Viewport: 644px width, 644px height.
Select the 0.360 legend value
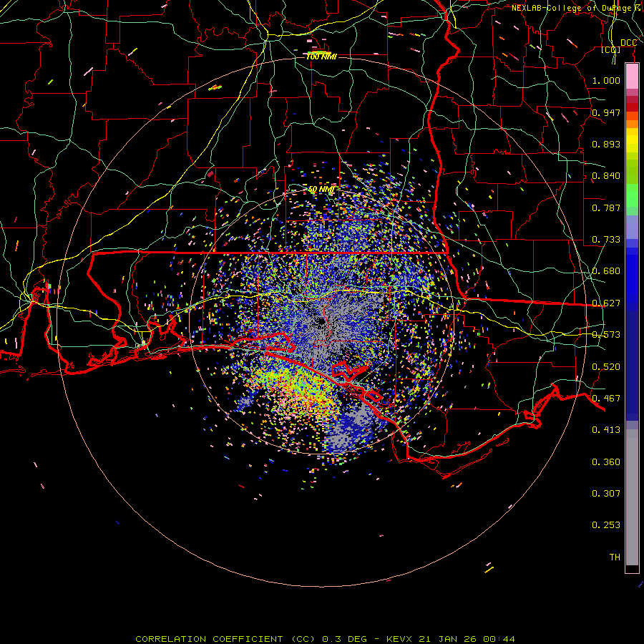606,462
